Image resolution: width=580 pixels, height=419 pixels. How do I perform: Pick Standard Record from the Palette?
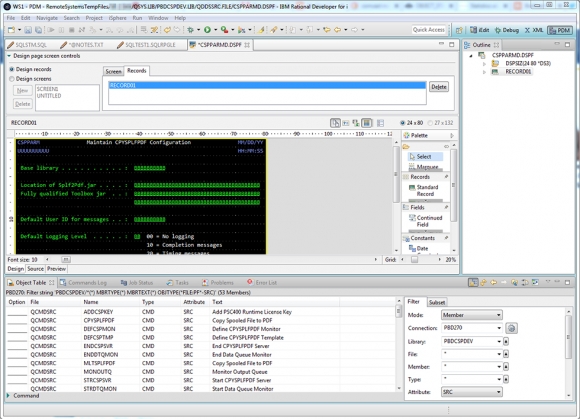424,190
